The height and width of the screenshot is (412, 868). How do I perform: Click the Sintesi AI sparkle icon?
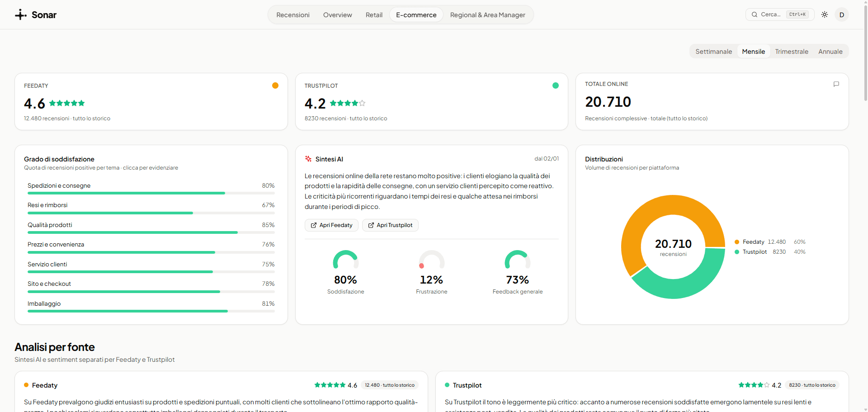click(308, 159)
